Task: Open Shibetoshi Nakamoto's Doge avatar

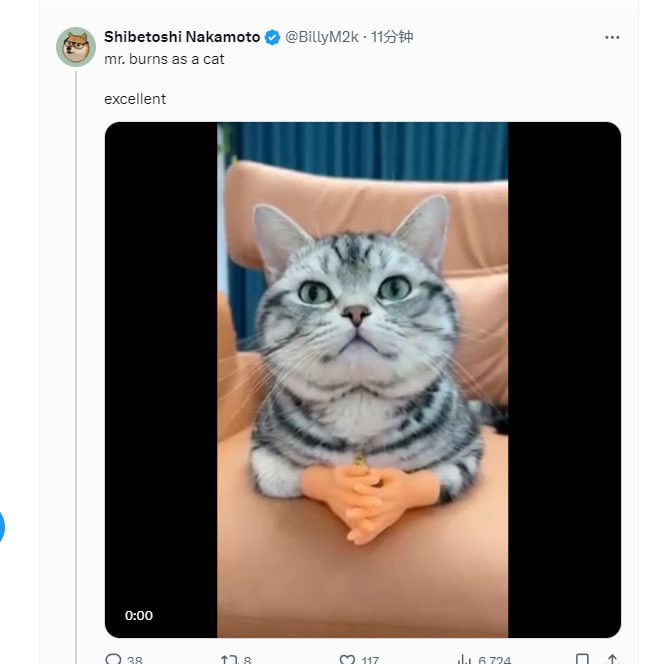Action: pyautogui.click(x=76, y=47)
